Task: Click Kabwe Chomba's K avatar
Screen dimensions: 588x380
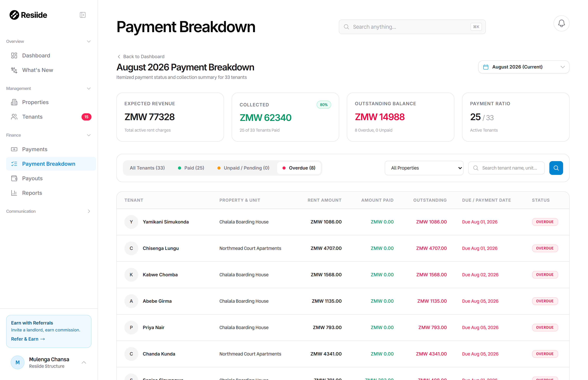Action: 131,275
